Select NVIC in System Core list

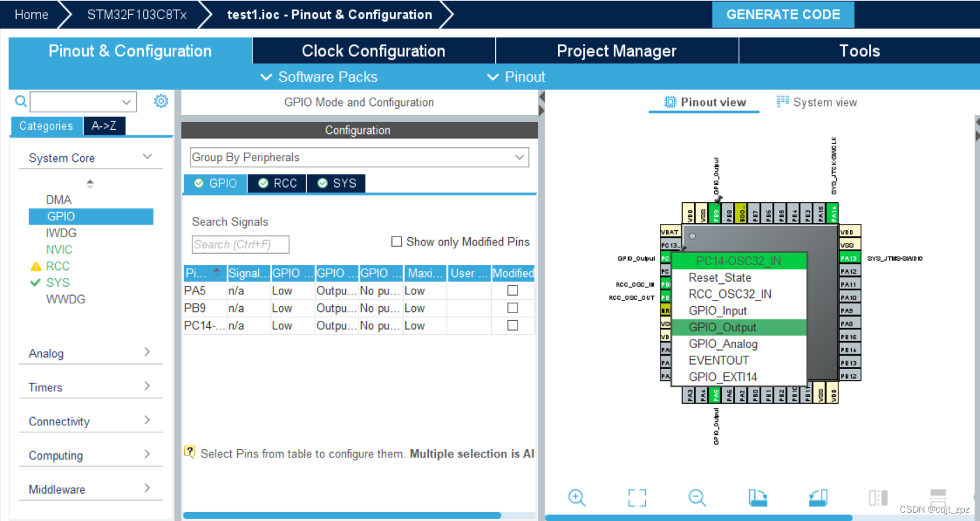click(59, 250)
